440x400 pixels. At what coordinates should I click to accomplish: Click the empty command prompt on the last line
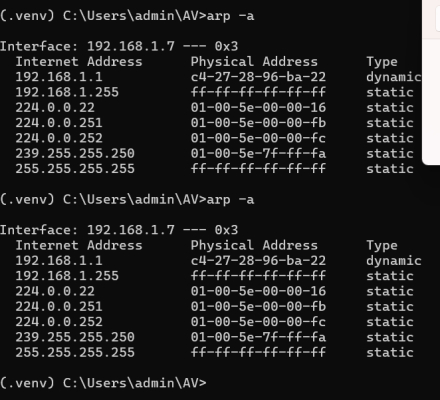[x=103, y=383]
